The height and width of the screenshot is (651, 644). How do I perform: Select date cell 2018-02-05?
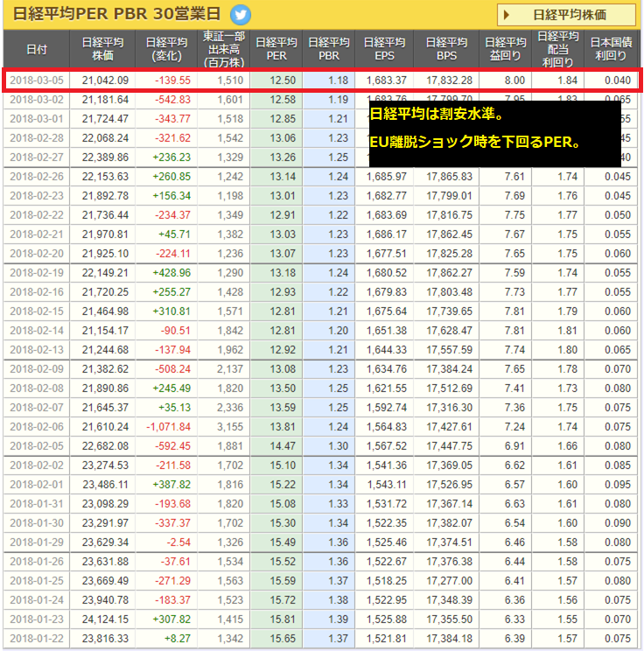coord(37,446)
